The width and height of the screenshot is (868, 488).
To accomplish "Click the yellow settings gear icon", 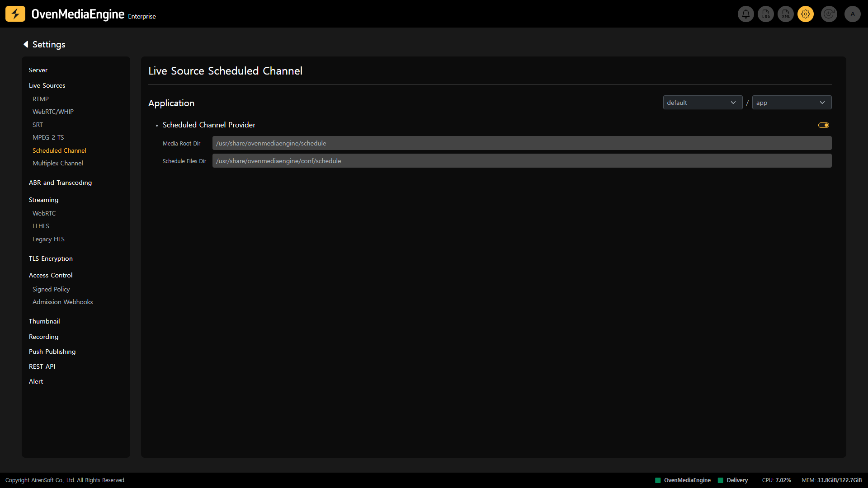I will [806, 14].
